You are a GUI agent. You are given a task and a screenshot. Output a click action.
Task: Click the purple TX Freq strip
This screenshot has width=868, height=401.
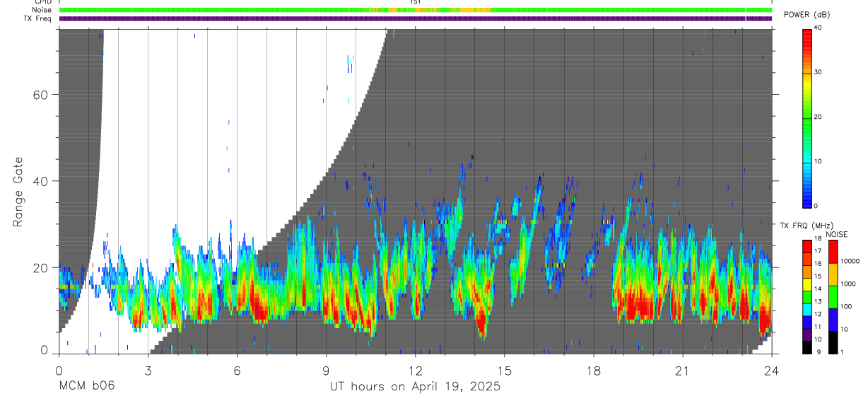(x=416, y=18)
